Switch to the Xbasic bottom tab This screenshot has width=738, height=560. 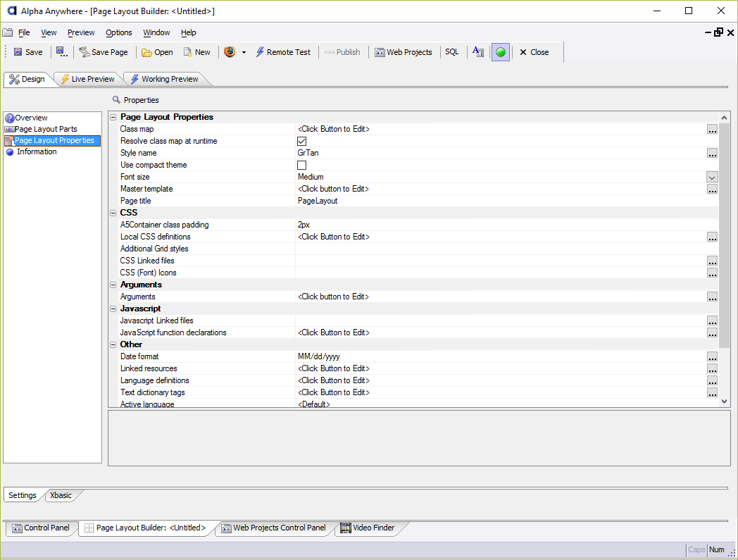coord(61,495)
